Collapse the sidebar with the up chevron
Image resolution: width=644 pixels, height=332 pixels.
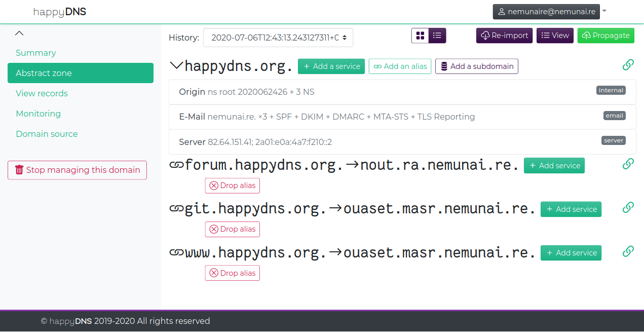point(19,33)
